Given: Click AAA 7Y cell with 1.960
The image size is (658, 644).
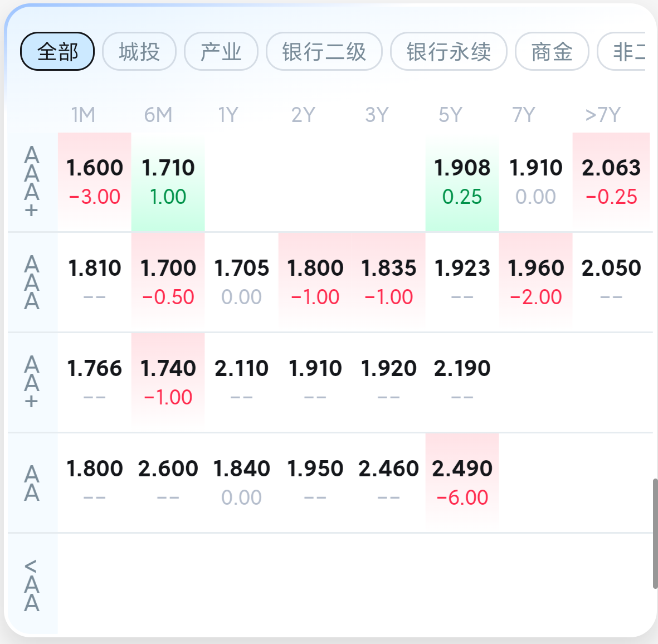Looking at the screenshot, I should (x=535, y=282).
